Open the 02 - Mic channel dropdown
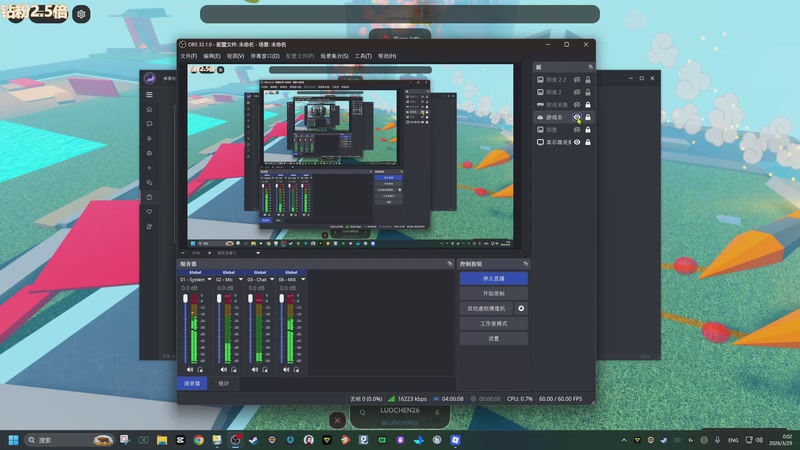 (x=241, y=279)
